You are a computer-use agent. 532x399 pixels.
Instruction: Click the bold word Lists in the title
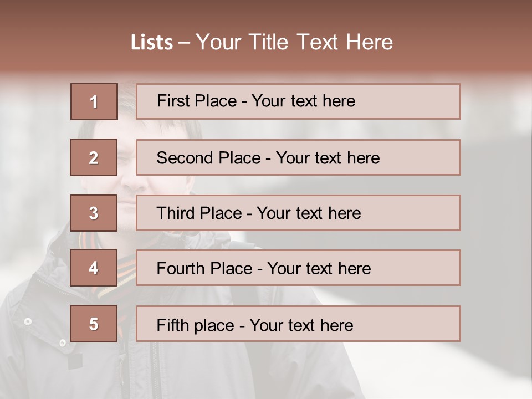tap(152, 43)
